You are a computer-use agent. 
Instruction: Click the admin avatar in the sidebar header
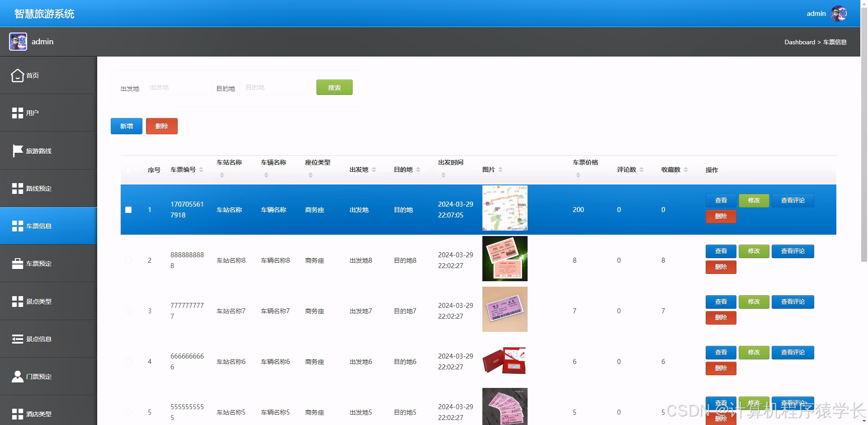coord(18,42)
